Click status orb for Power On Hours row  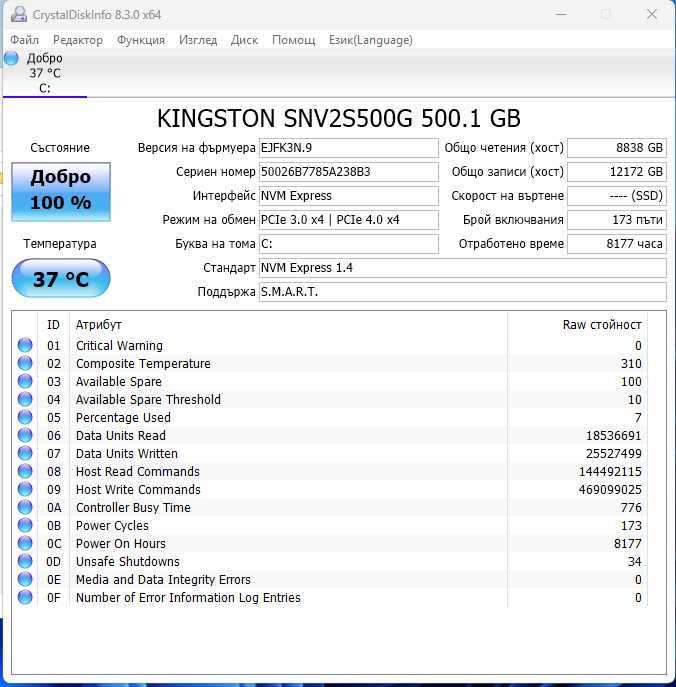(25, 543)
